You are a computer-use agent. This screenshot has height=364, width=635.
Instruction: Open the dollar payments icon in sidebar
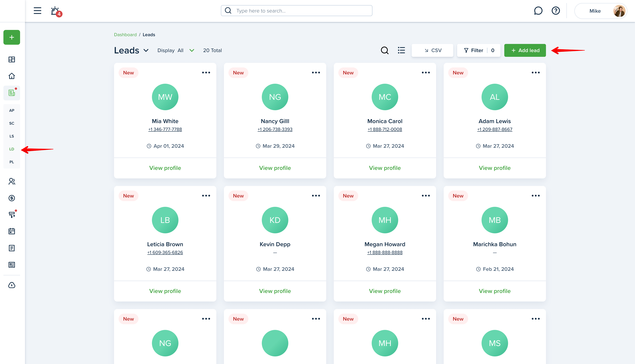[x=12, y=198]
